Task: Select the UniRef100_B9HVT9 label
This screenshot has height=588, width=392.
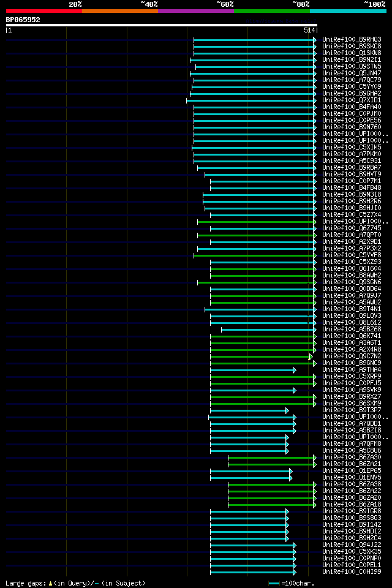Action: click(x=352, y=175)
